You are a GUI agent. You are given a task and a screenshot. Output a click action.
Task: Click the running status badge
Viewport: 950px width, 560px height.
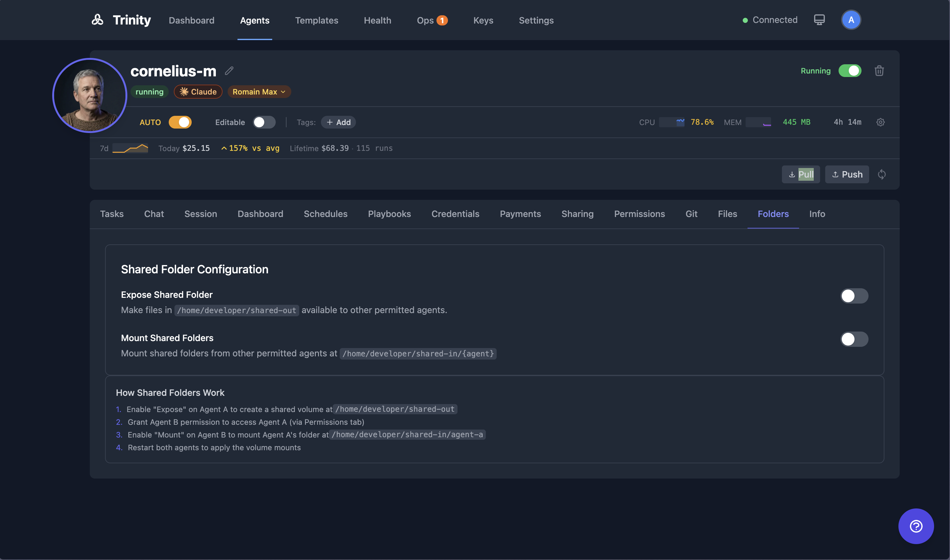(x=150, y=92)
